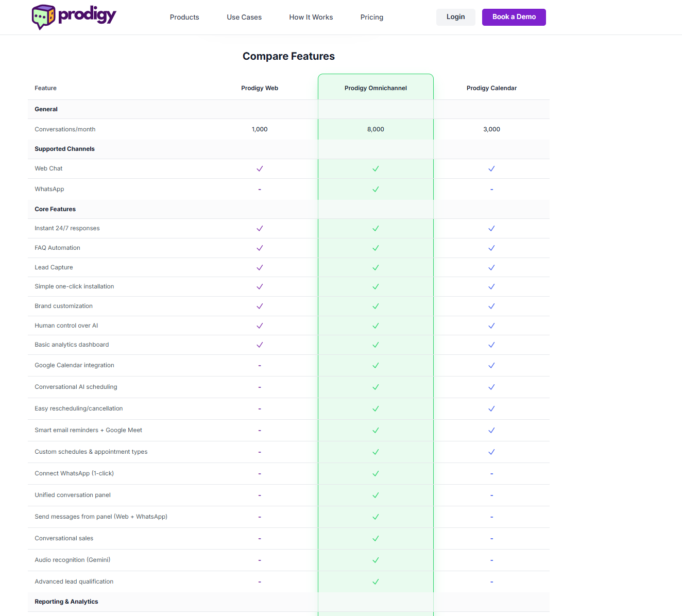Click the Supported Channels section header
The image size is (682, 616).
64,149
